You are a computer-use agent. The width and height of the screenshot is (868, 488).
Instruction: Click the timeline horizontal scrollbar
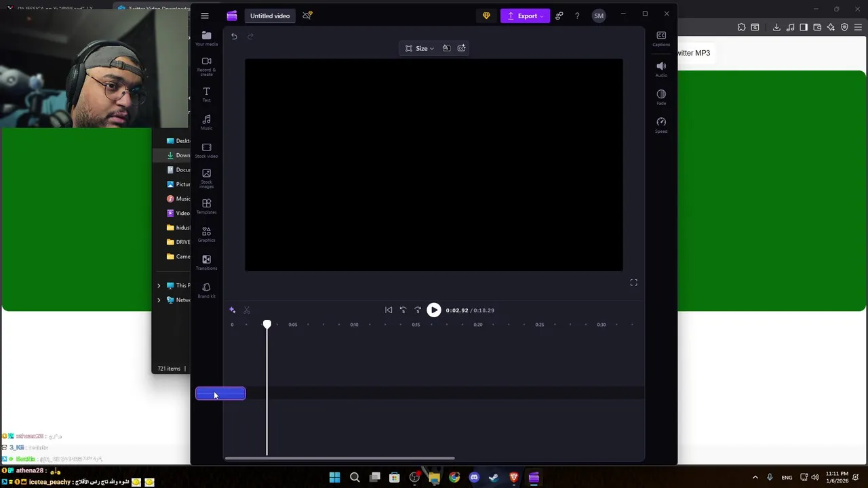tap(340, 458)
